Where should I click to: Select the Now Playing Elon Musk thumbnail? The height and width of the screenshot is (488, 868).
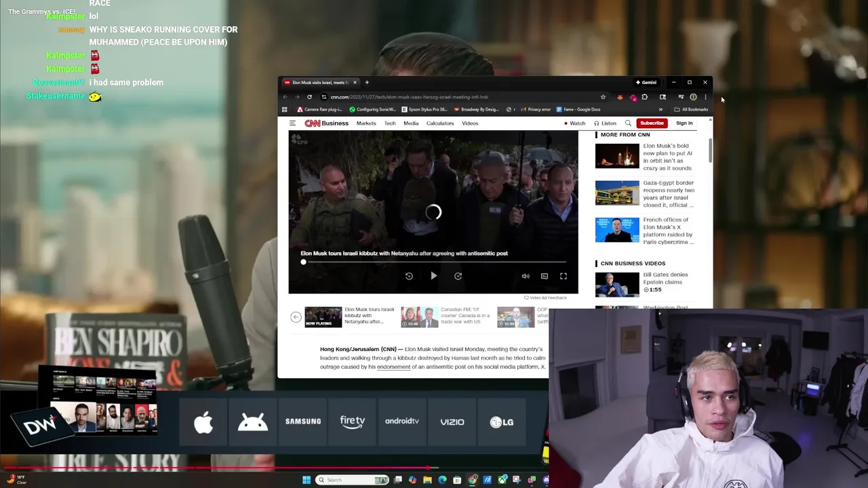point(323,317)
